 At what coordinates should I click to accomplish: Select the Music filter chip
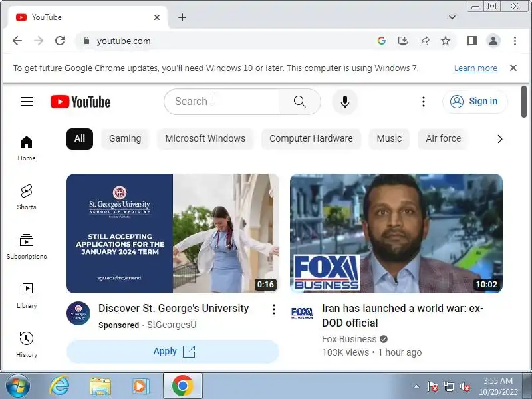tap(389, 139)
